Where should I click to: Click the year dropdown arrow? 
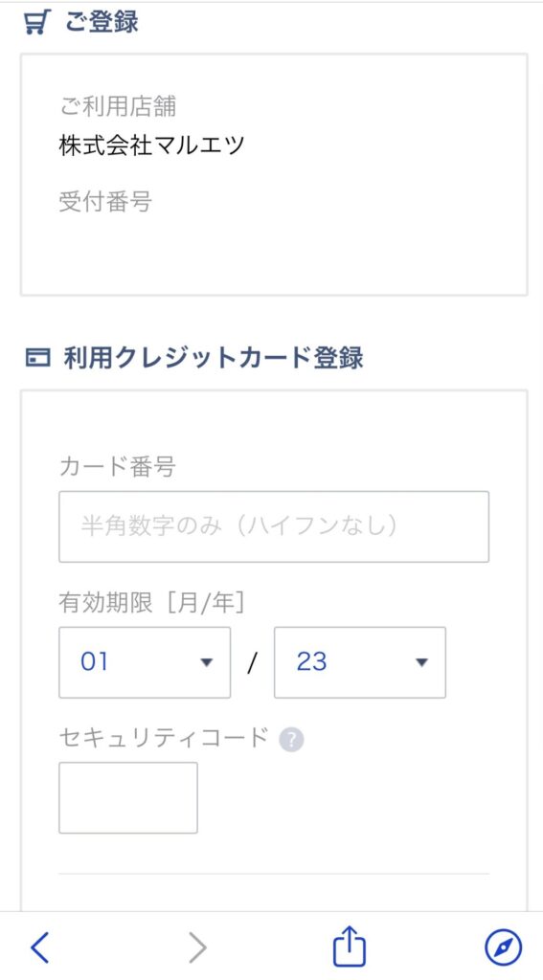coord(421,662)
